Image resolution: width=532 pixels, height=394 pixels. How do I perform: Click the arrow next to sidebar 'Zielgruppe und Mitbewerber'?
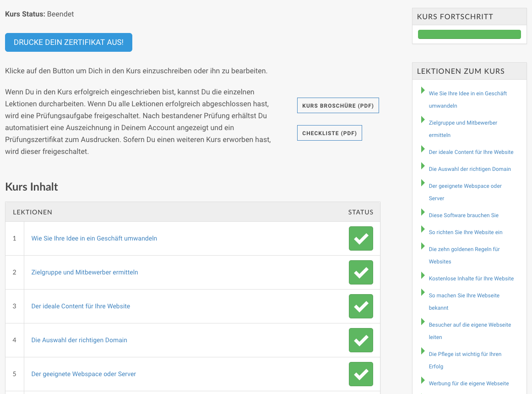[423, 120]
